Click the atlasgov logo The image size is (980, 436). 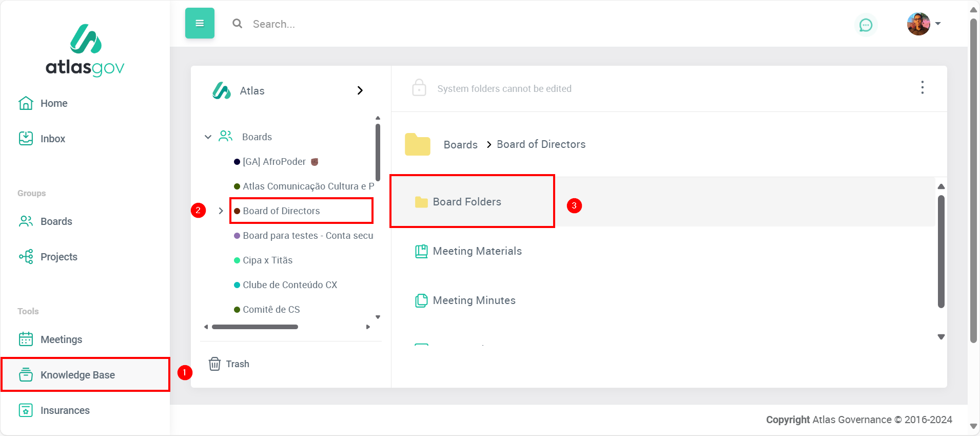click(85, 50)
